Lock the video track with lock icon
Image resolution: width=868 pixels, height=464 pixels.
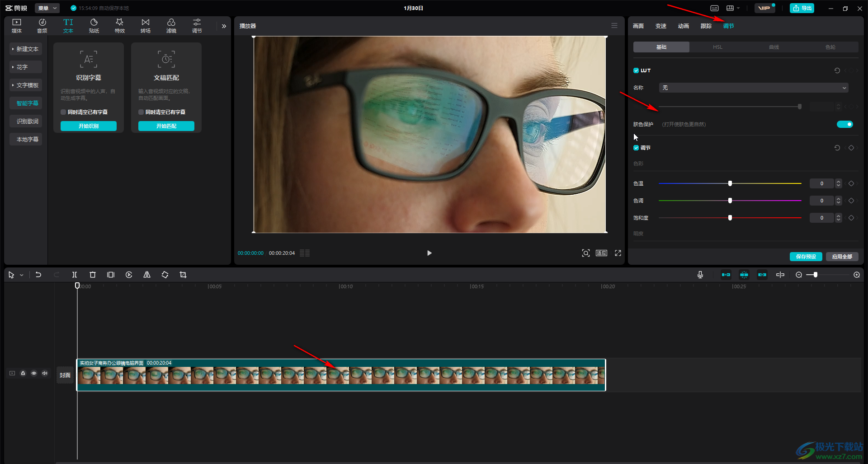point(23,373)
